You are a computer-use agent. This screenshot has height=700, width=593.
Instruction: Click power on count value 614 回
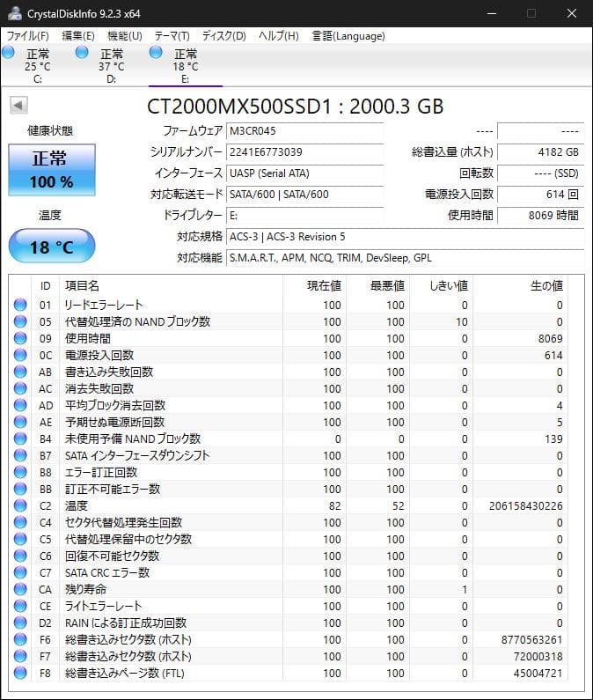(541, 195)
